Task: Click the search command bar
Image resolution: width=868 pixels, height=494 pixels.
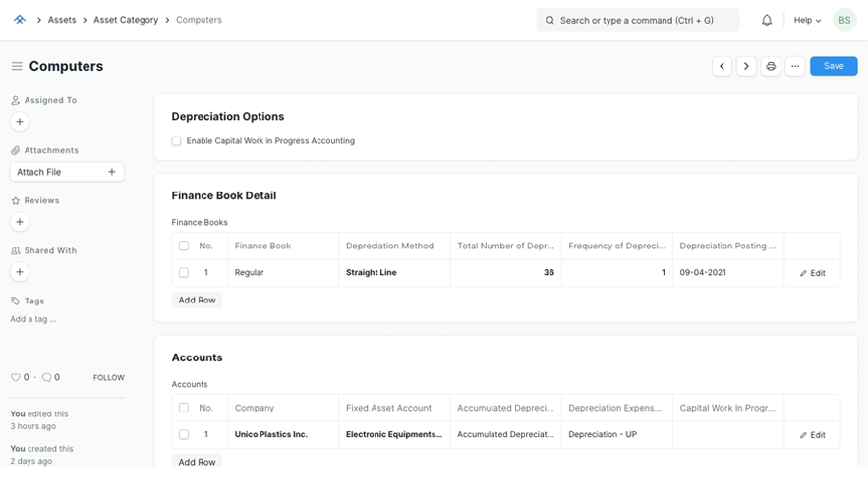Action: pos(637,20)
